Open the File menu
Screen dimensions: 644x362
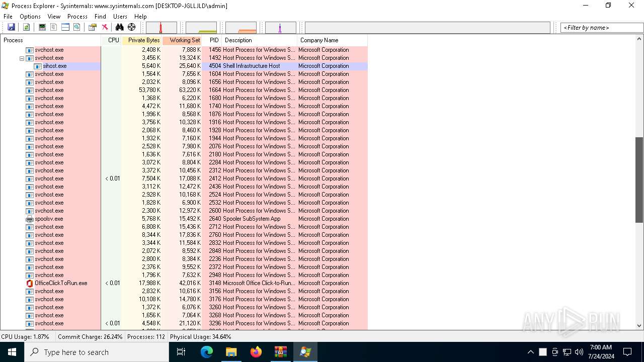point(8,17)
